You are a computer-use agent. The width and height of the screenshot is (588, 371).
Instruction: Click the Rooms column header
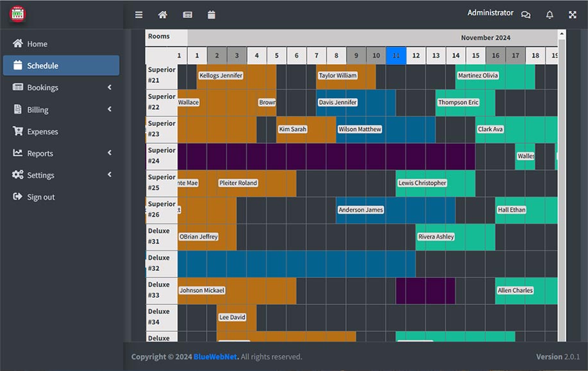click(166, 37)
